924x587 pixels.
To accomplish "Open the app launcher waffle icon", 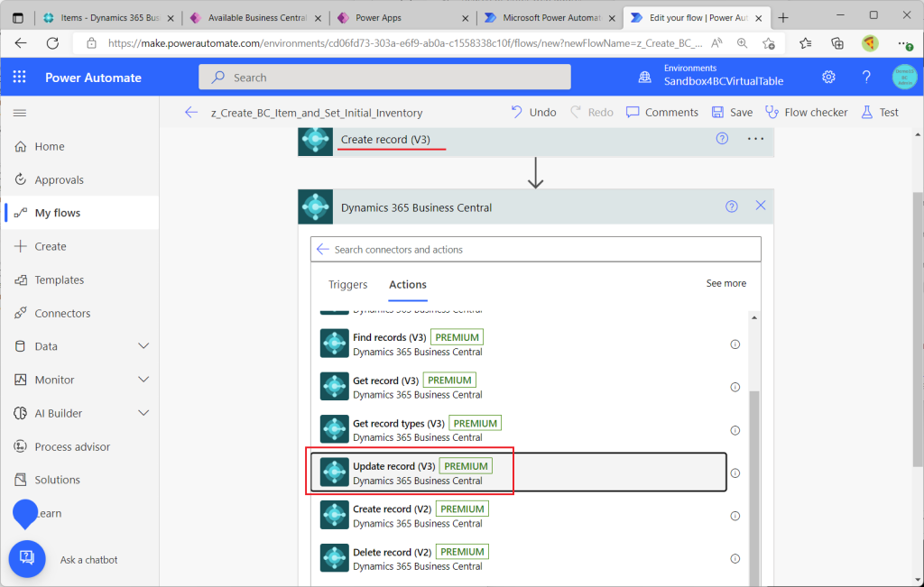I will point(20,78).
